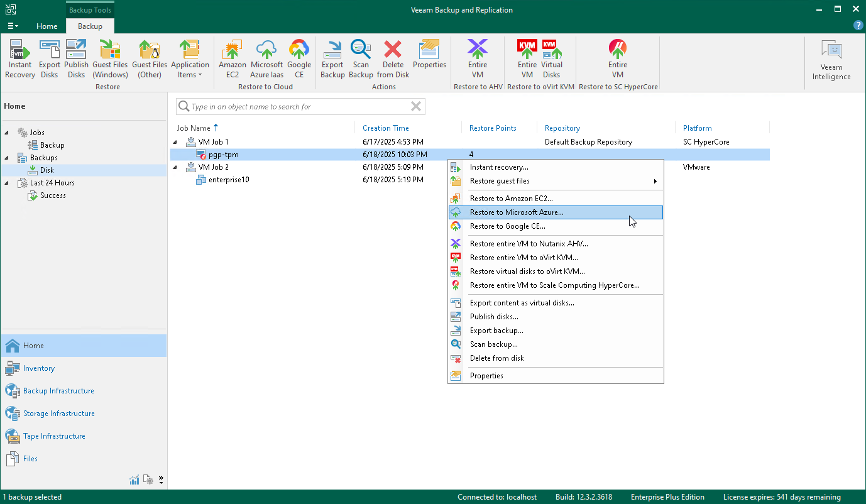This screenshot has width=866, height=504.
Task: Restore to Amazon EC2 from ribbon
Action: 233,59
